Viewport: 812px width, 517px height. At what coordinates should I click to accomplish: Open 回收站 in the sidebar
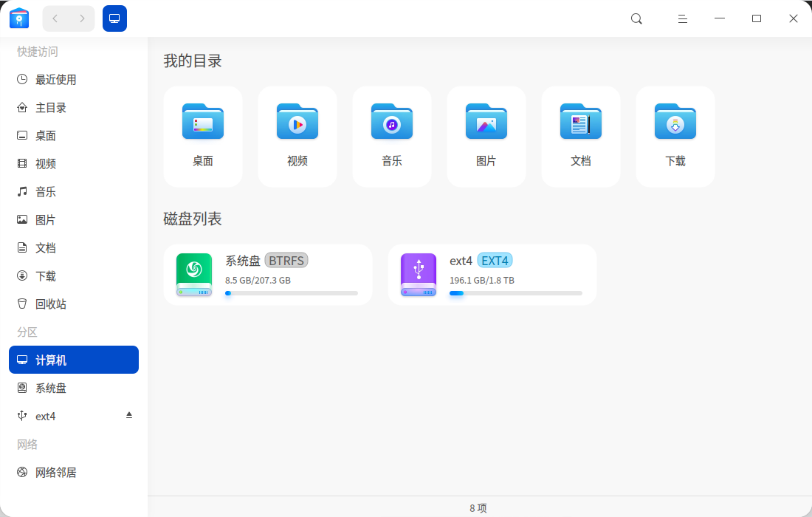coord(74,304)
